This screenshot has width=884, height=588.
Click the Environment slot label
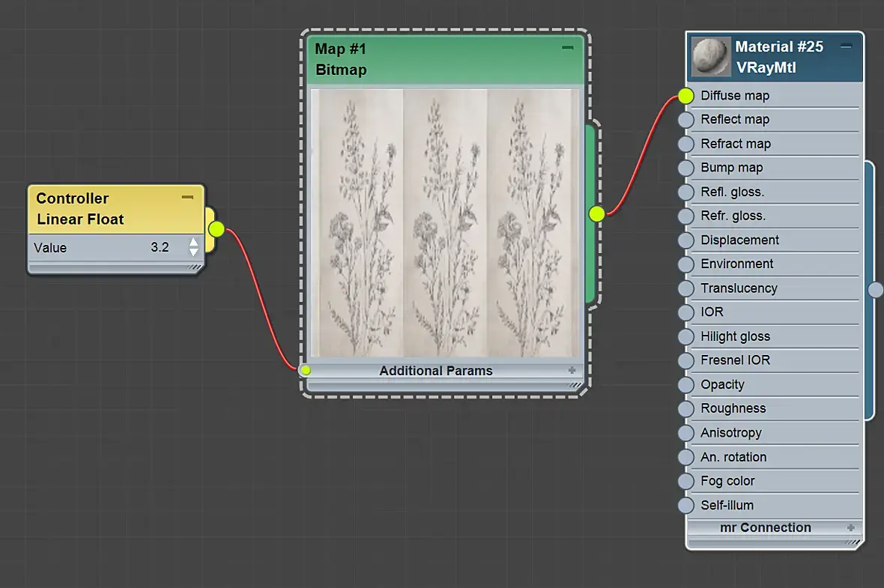(737, 264)
